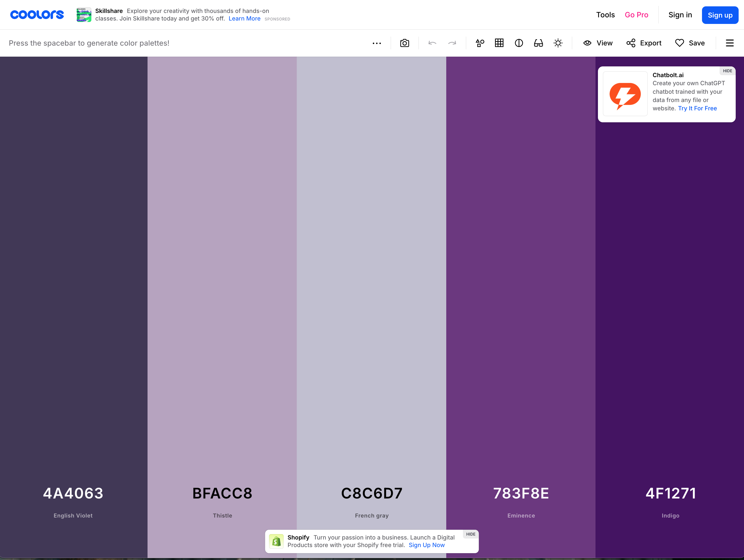The width and height of the screenshot is (744, 560).
Task: Click the sun adjust-palette icon
Action: [x=558, y=43]
